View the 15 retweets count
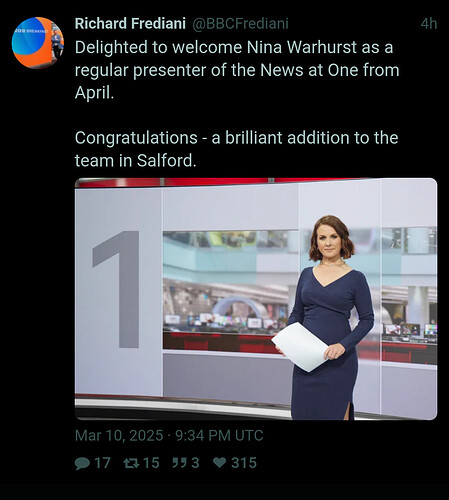The width and height of the screenshot is (449, 500). [x=151, y=463]
